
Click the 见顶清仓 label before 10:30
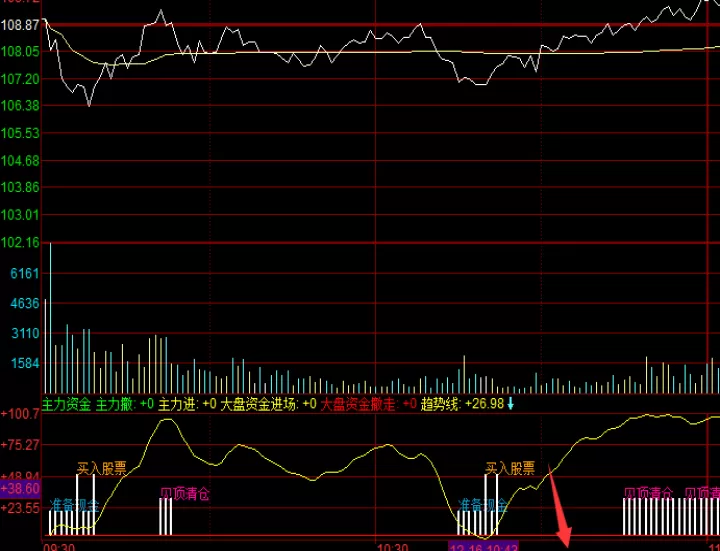185,494
